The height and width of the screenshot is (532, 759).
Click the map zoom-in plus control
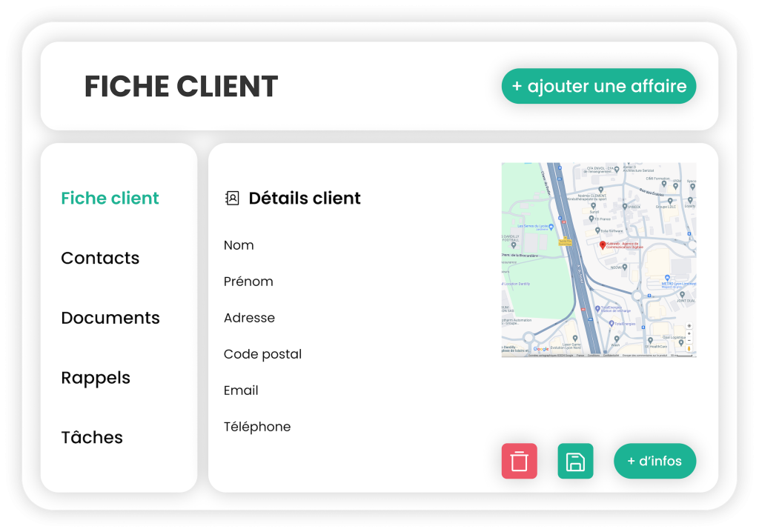tap(689, 333)
